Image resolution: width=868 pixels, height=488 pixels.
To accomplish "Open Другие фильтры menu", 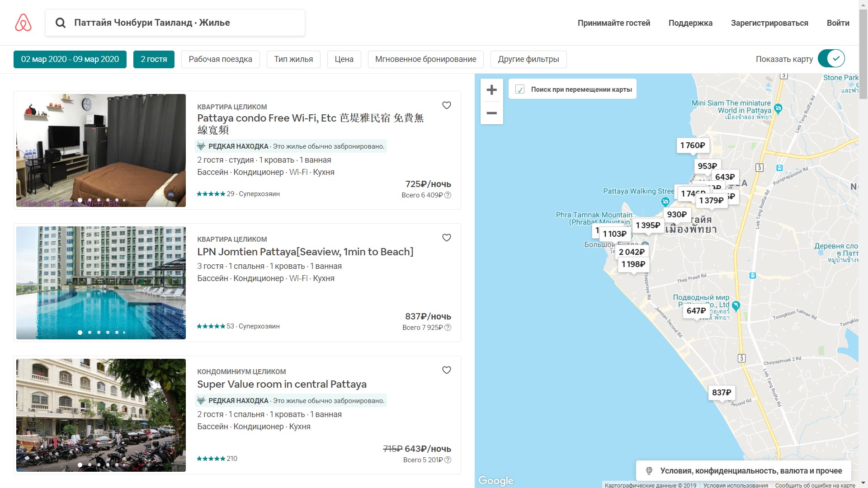I will point(528,59).
